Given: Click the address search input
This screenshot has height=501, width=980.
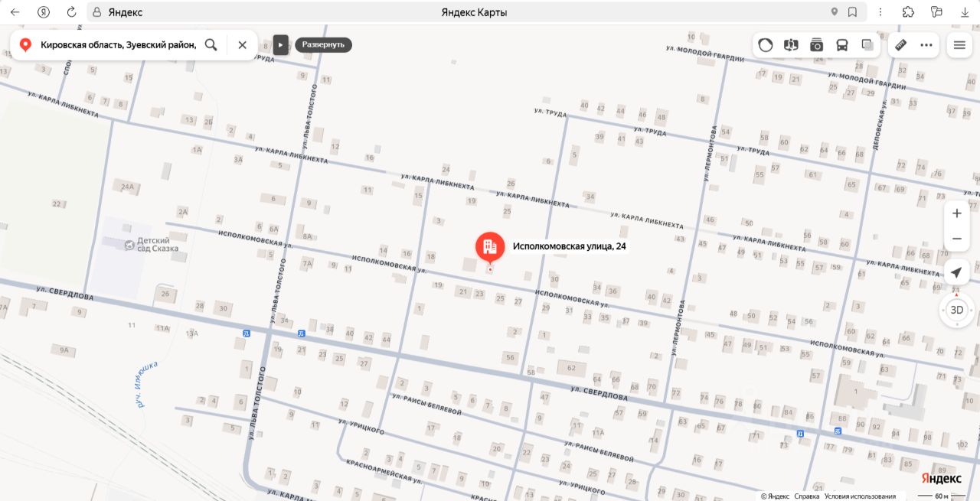Looking at the screenshot, I should 119,45.
